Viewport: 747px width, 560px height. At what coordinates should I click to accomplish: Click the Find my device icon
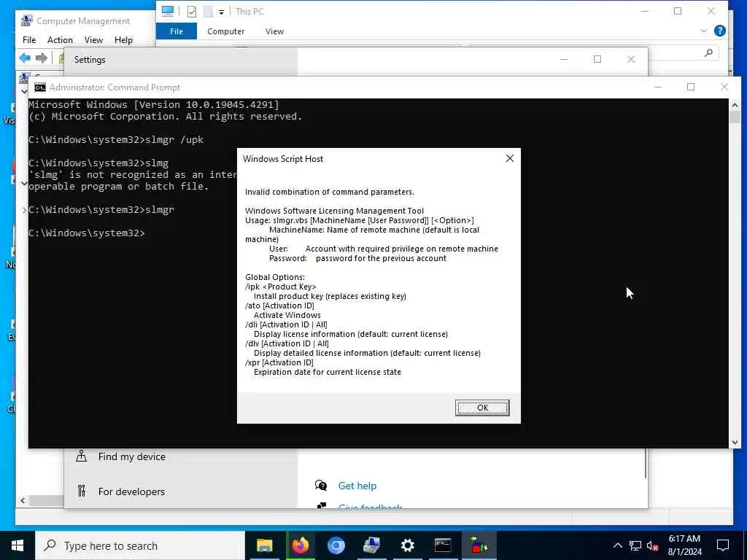point(82,456)
